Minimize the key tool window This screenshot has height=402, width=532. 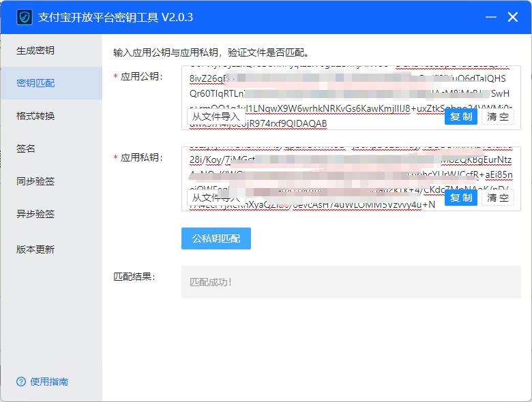click(490, 17)
